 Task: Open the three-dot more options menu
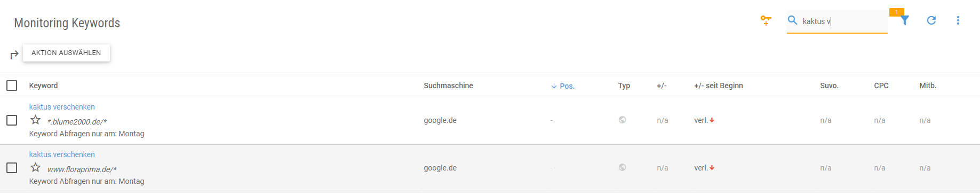[958, 20]
